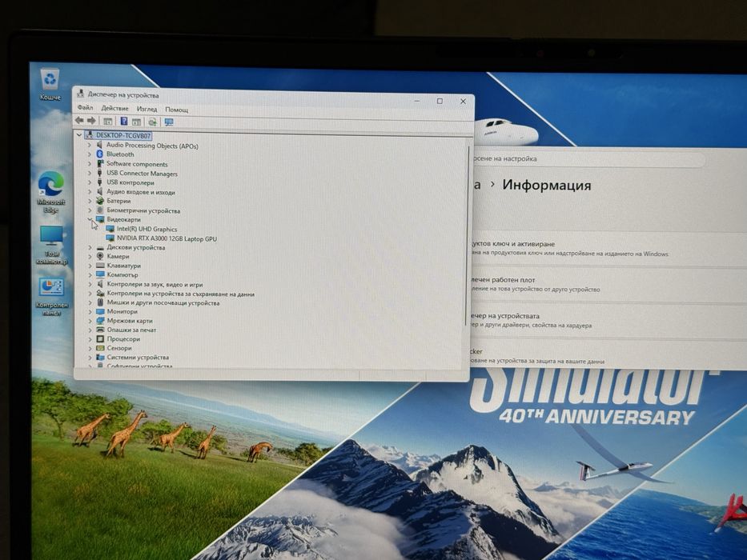Open the Действие menu
This screenshot has width=747, height=560.
click(x=114, y=108)
